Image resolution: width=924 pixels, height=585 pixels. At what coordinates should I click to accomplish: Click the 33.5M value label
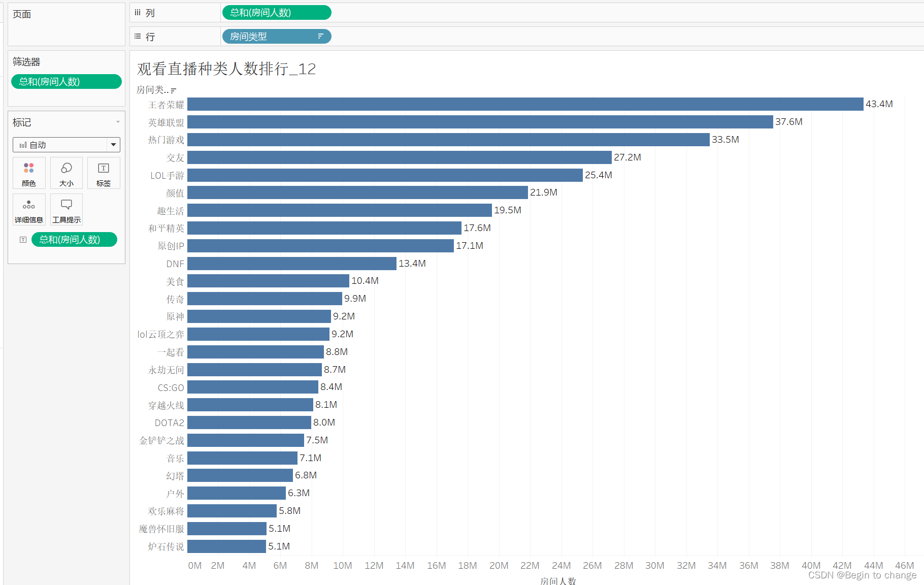tap(725, 140)
